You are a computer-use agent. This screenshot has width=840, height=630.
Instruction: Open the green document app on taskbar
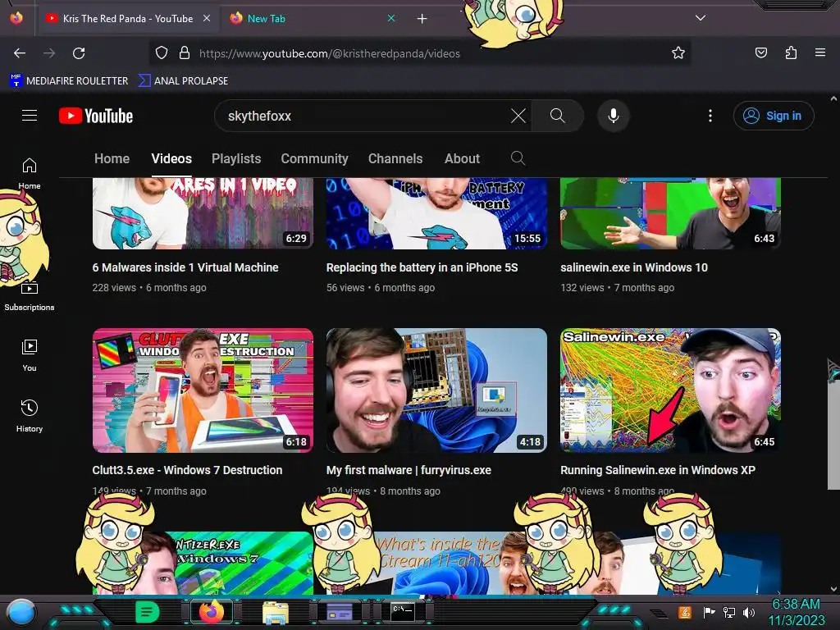147,612
